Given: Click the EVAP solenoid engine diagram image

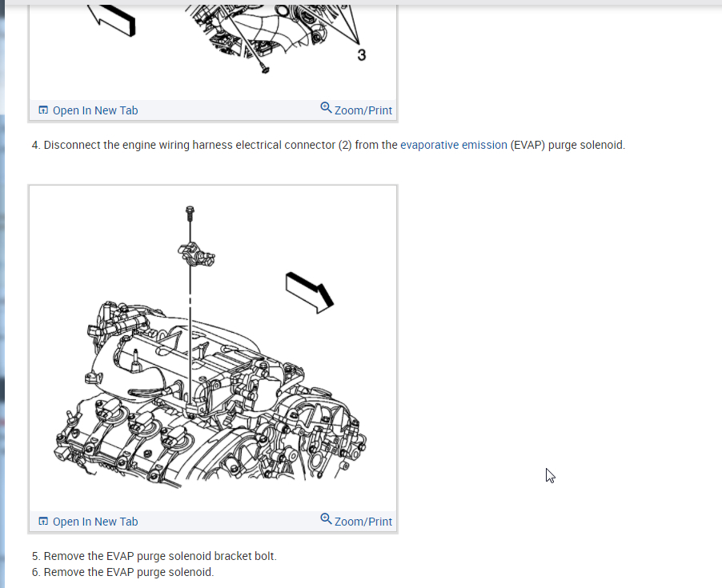Looking at the screenshot, I should (213, 348).
